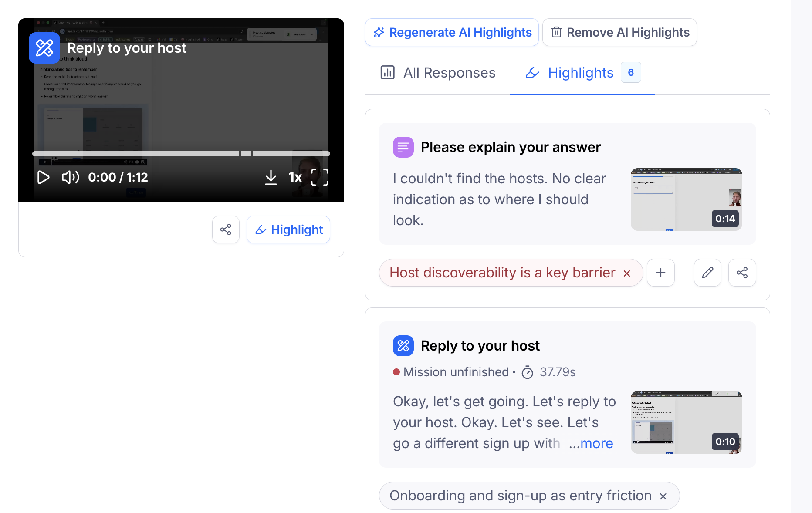The height and width of the screenshot is (513, 812).
Task: Open the 0:14 highlight thumbnail
Action: coord(686,199)
